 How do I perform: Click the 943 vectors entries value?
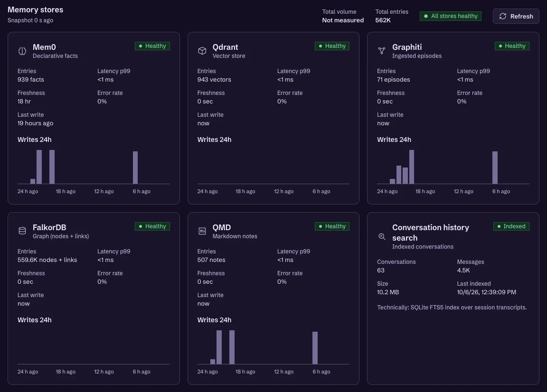[x=214, y=80]
